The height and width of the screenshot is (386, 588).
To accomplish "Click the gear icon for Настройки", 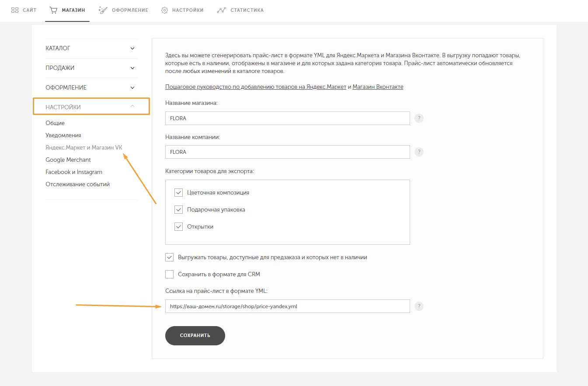I will [x=165, y=10].
